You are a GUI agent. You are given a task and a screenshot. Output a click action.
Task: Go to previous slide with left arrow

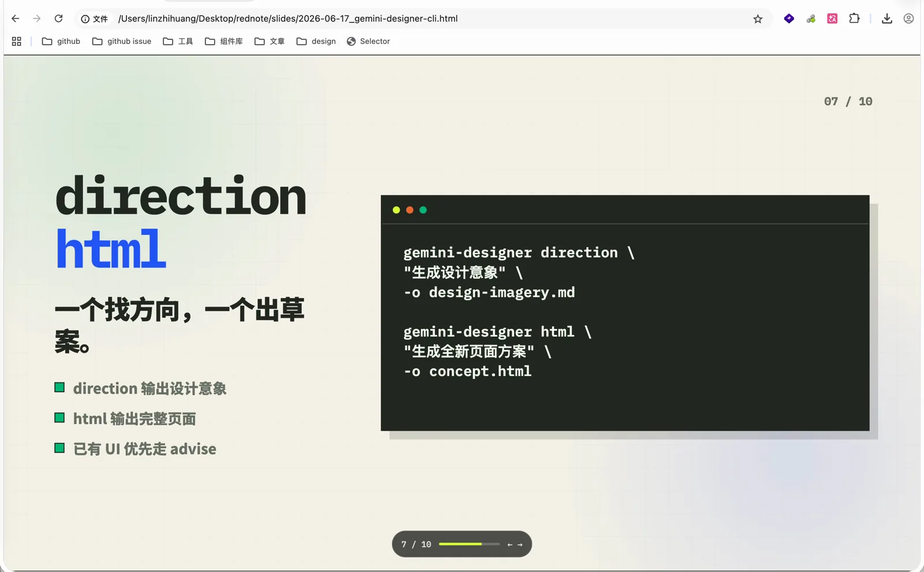pyautogui.click(x=510, y=545)
